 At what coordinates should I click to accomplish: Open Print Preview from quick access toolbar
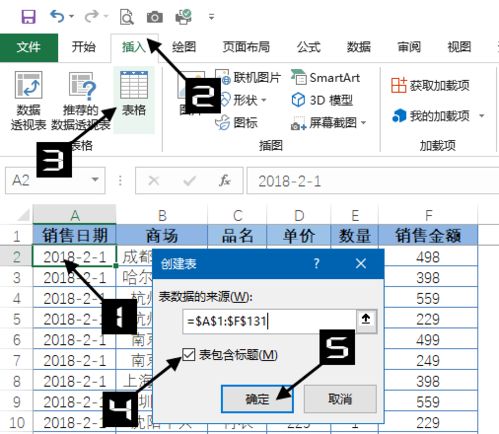coord(127,17)
